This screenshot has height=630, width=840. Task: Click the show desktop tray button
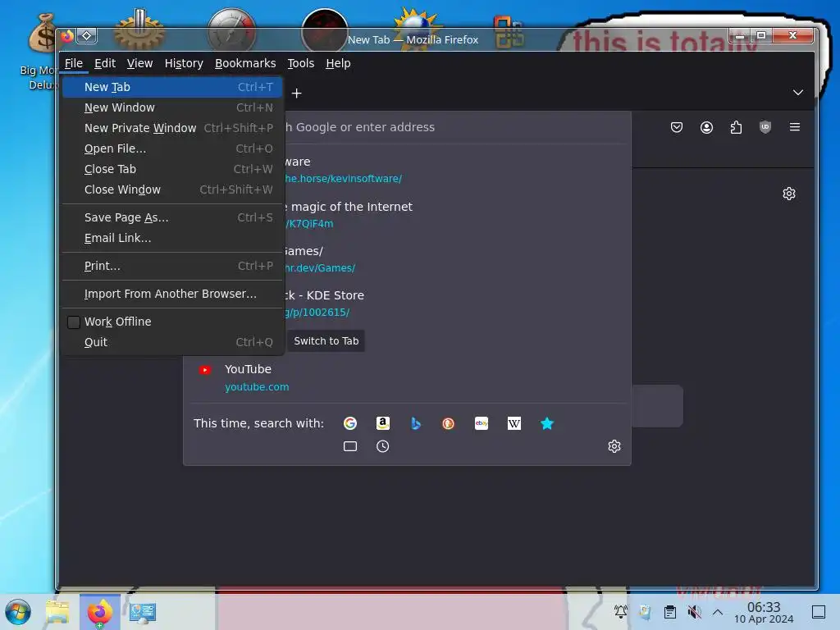point(818,612)
